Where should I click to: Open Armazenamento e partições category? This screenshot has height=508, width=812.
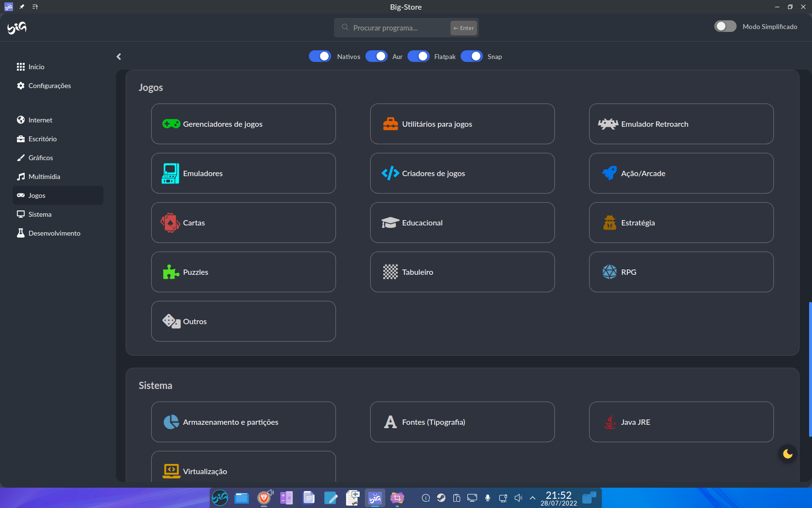pyautogui.click(x=243, y=422)
